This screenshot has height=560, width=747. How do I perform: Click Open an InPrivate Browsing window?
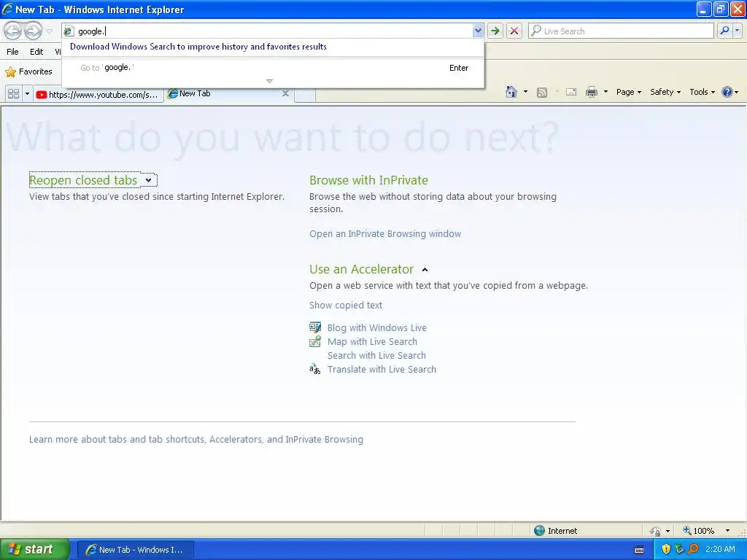point(385,234)
